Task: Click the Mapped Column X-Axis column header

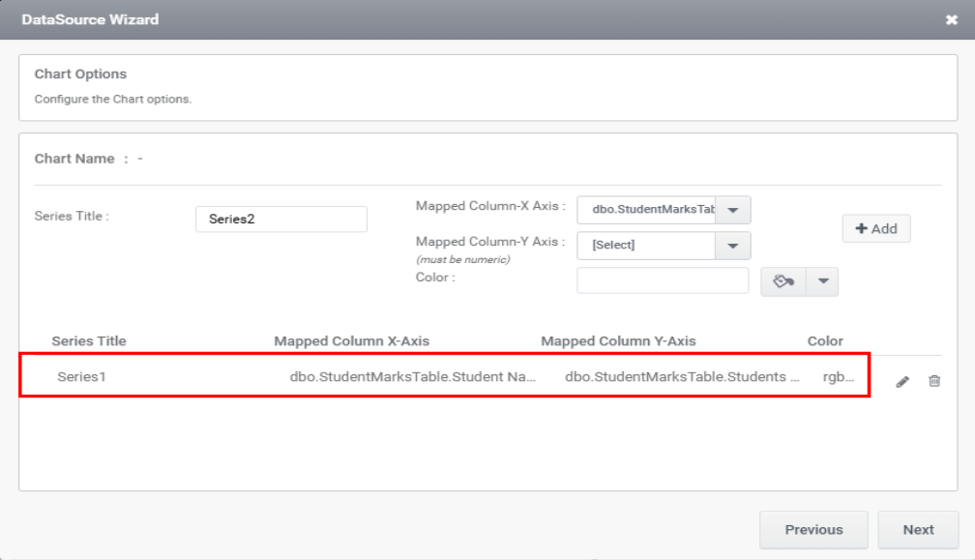Action: 352,341
